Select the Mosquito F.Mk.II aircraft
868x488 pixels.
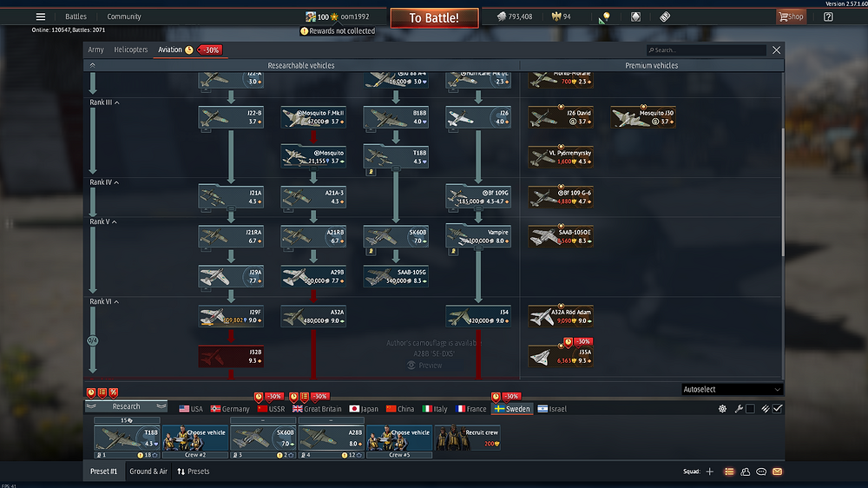pos(313,117)
